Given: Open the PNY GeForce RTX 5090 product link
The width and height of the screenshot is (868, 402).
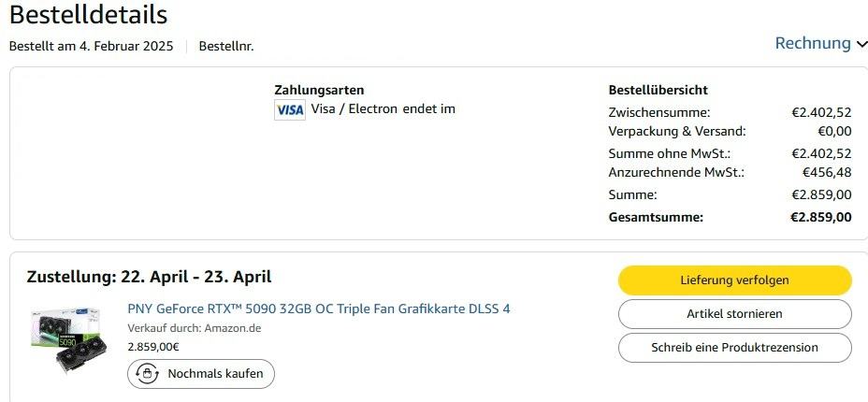Looking at the screenshot, I should [318, 309].
